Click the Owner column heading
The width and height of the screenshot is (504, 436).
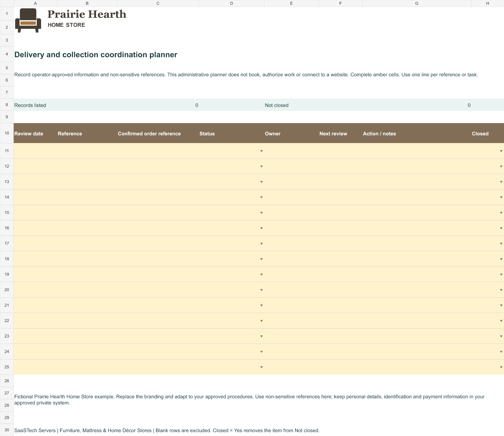(273, 134)
